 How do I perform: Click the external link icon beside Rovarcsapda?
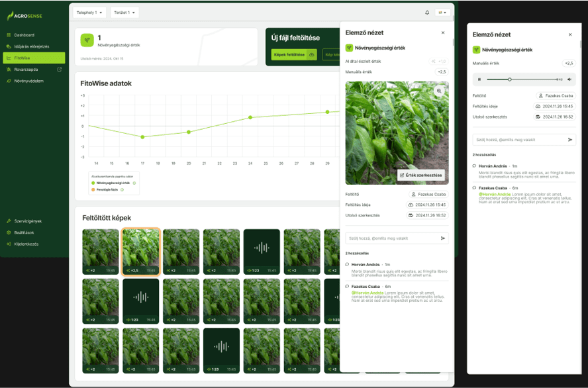(x=60, y=70)
